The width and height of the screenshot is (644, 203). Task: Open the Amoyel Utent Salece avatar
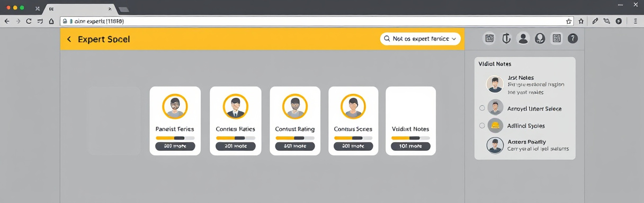(495, 107)
